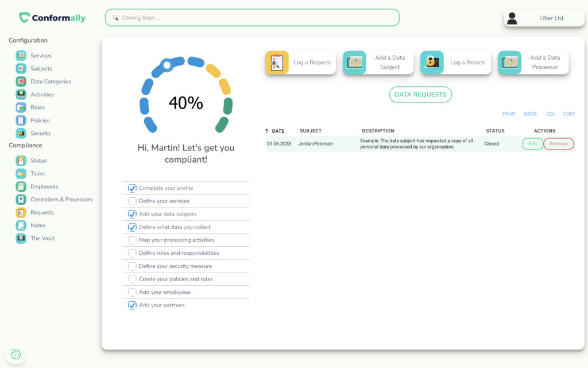Open Services in the sidebar
588x368 pixels.
coord(41,56)
